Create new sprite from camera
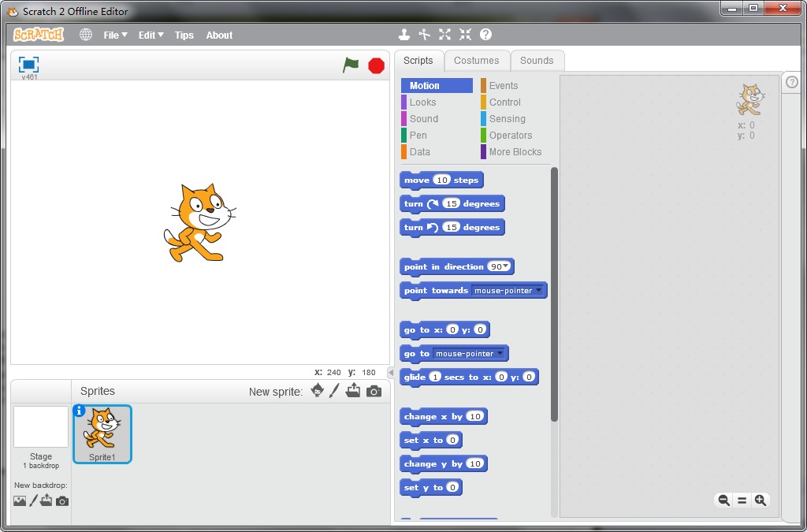This screenshot has height=532, width=807. (374, 392)
